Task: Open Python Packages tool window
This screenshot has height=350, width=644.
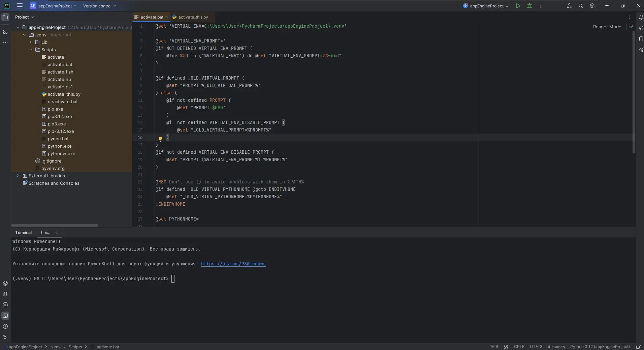Action: pos(5,294)
